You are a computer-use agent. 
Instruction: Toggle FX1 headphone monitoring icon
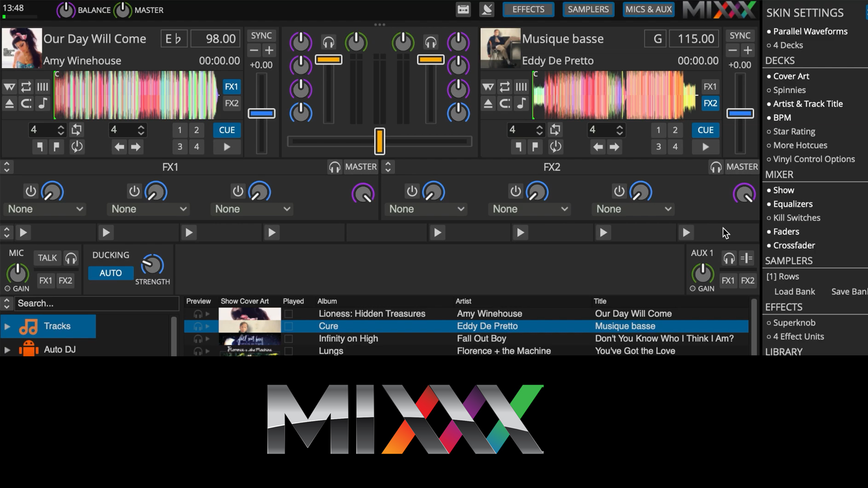pyautogui.click(x=335, y=167)
